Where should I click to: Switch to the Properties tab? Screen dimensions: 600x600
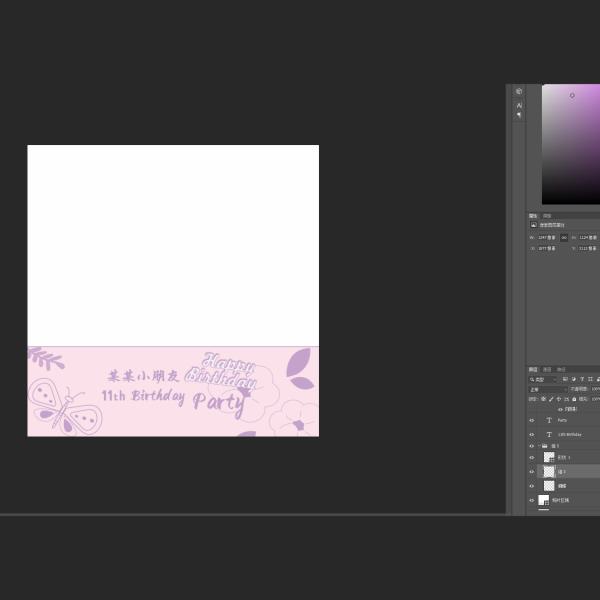[533, 215]
